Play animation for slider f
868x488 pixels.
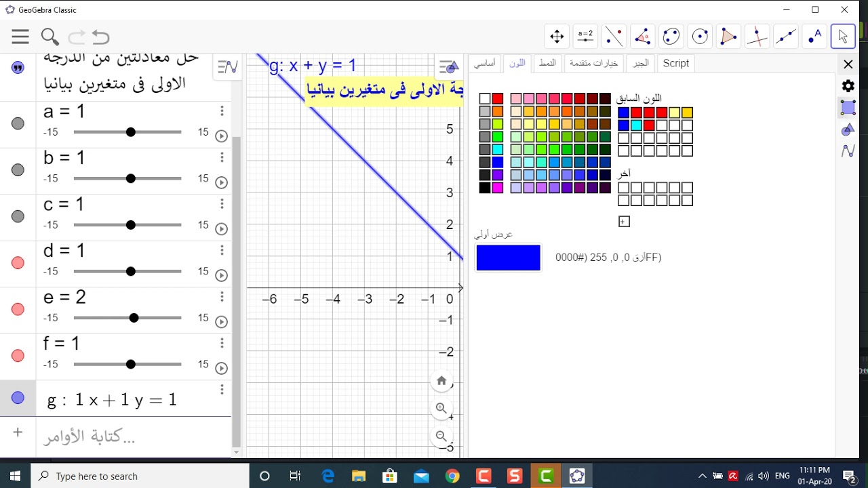(x=221, y=368)
